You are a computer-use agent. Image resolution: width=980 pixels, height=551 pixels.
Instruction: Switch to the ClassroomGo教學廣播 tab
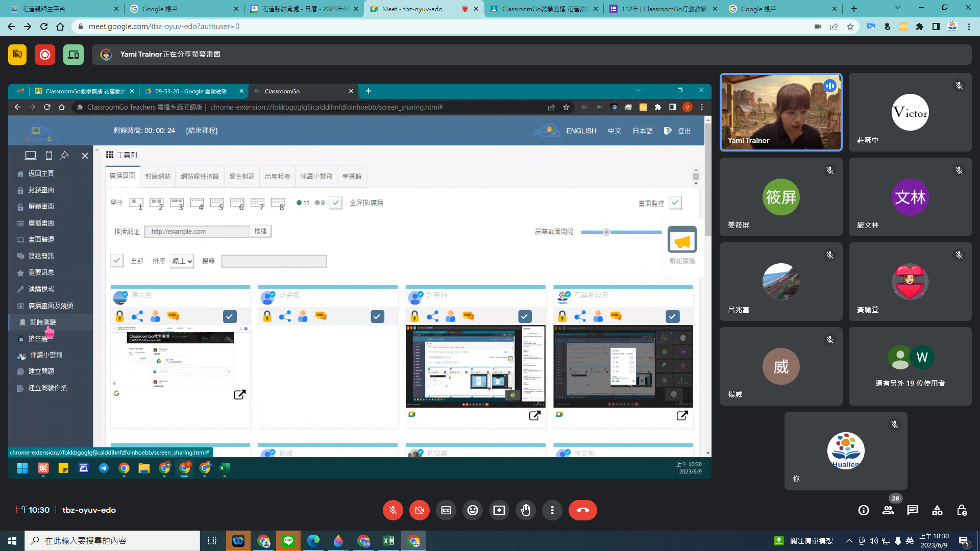(x=543, y=9)
